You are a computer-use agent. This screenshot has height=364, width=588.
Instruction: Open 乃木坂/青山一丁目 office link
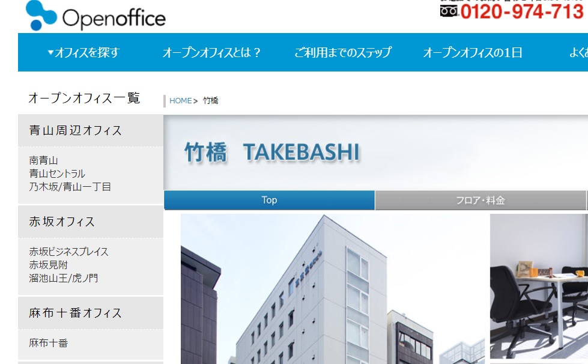click(70, 187)
